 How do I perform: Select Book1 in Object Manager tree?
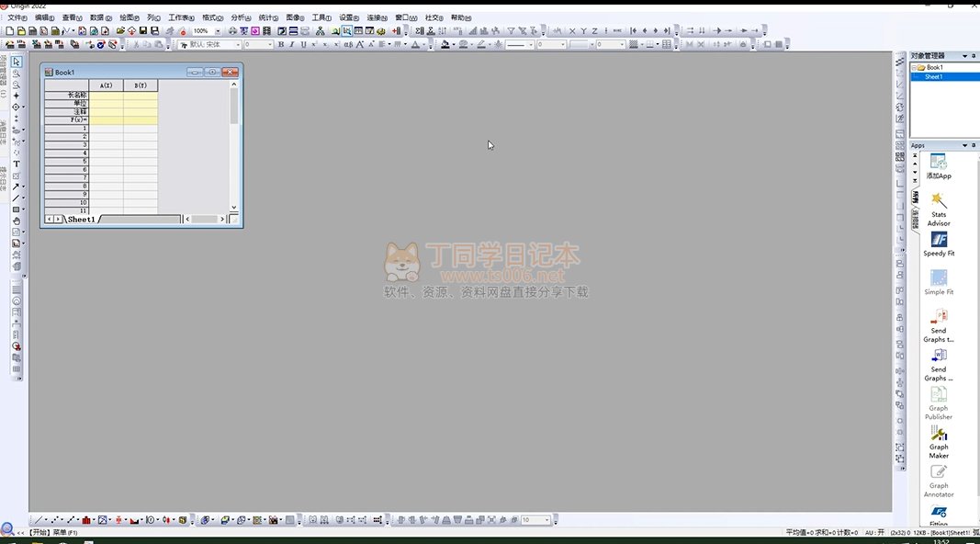[x=934, y=67]
